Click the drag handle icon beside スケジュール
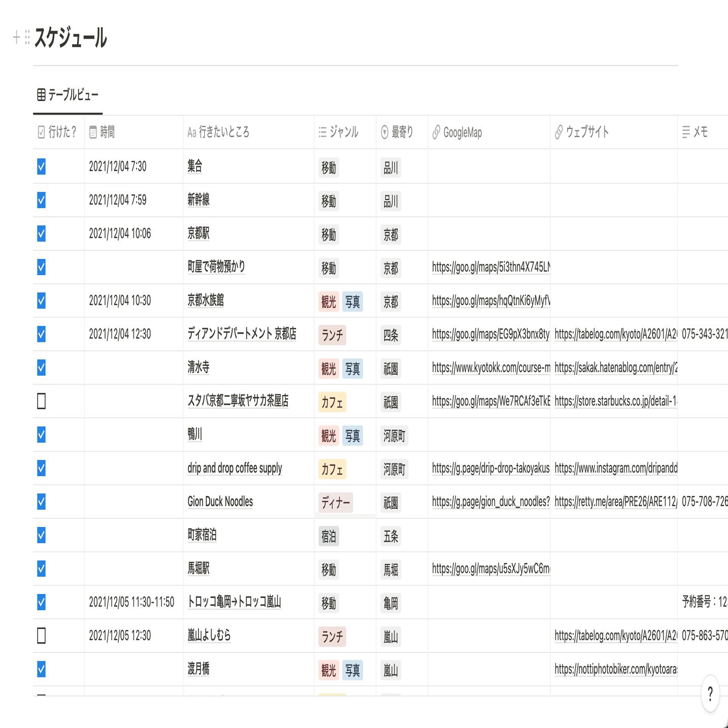 tap(27, 37)
